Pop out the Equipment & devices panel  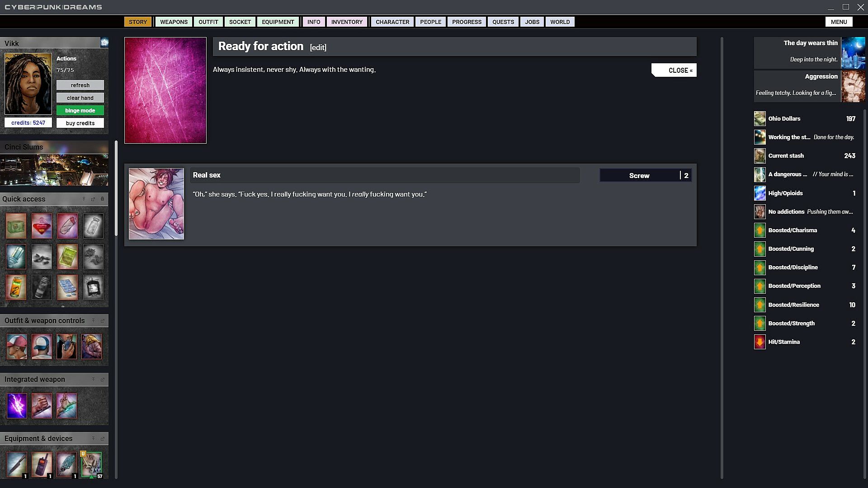102,438
